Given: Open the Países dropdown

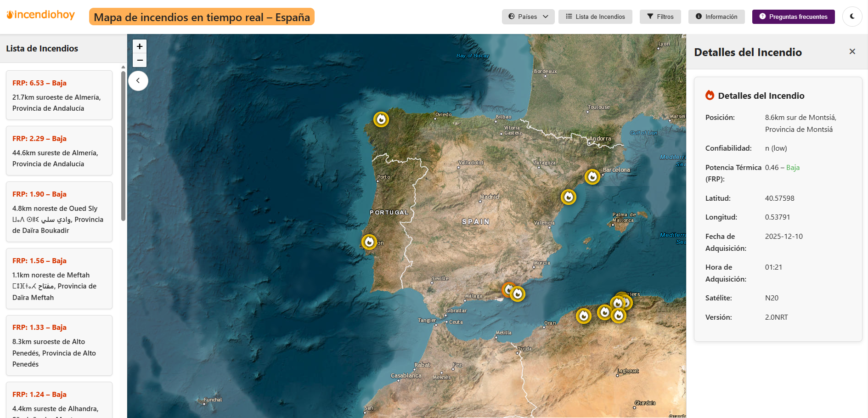Looking at the screenshot, I should [x=528, y=17].
